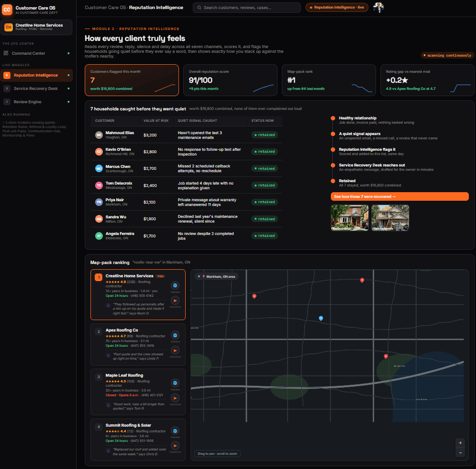This screenshot has height=469, width=476.
Task: Open the Map-pack rank card
Action: [x=329, y=80]
